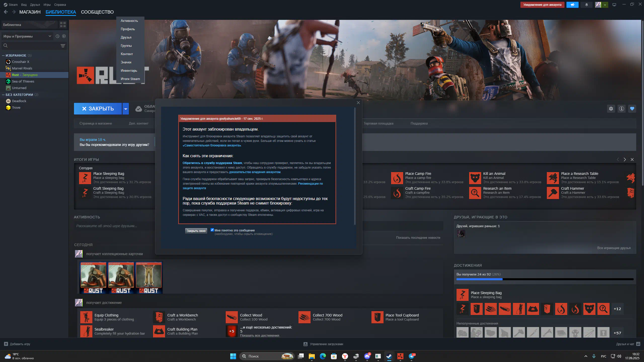Uncheck 'Мне понятно это сообщение' checkbox
The height and width of the screenshot is (362, 644).
pos(212,230)
